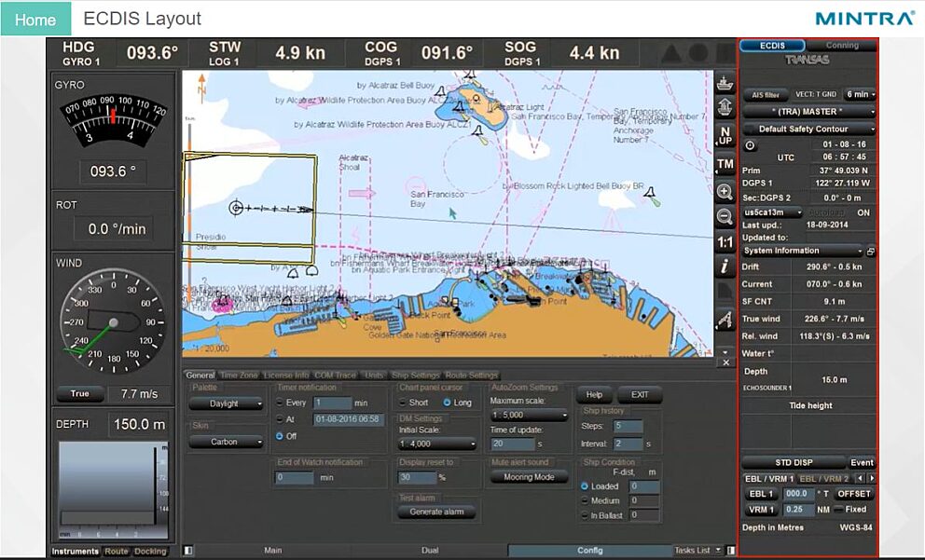Zoom in the chart with magnifier plus

(x=725, y=192)
